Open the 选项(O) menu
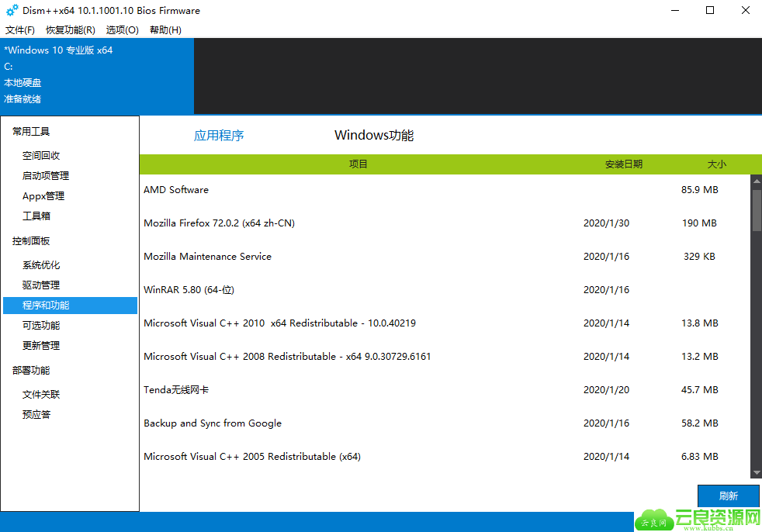This screenshot has height=532, width=762. point(123,30)
